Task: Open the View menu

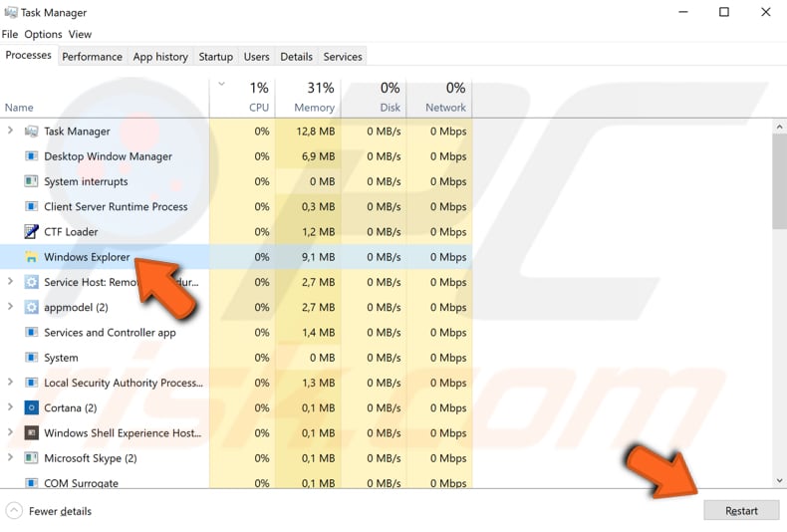Action: coord(80,34)
